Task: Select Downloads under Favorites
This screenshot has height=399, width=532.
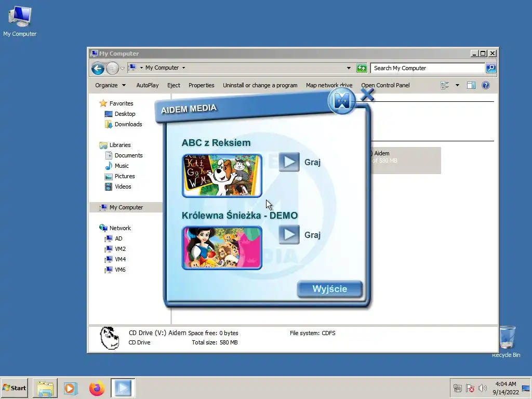Action: [124, 124]
